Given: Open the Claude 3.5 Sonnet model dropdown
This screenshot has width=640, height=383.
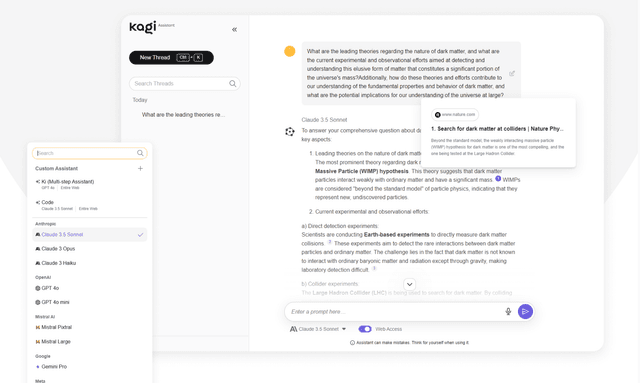Looking at the screenshot, I should click(318, 329).
